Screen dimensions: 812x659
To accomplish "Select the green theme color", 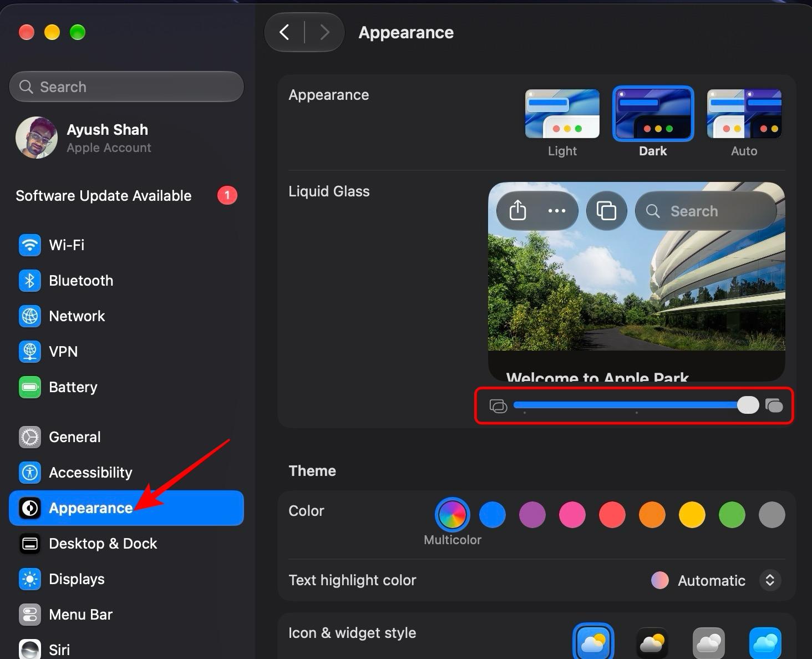I will coord(732,515).
